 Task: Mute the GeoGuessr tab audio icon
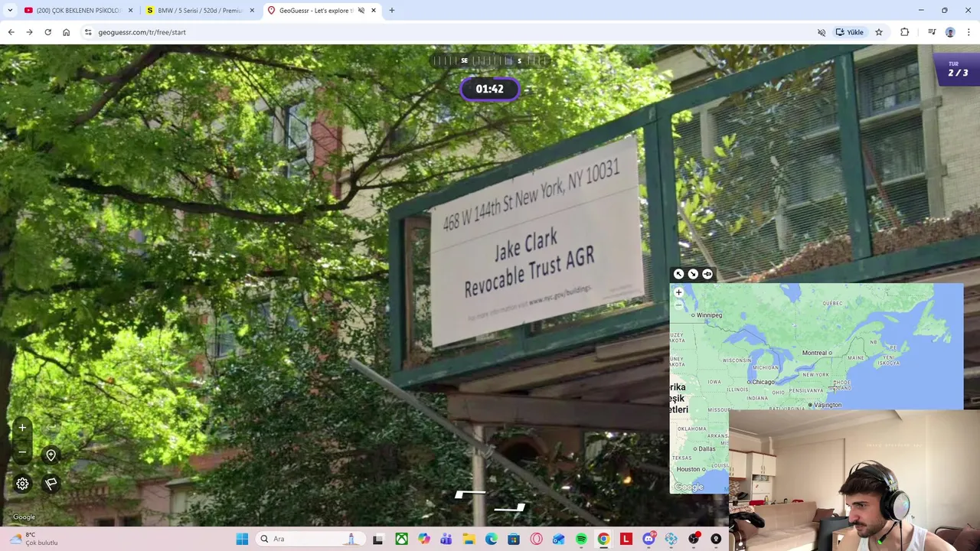pyautogui.click(x=361, y=11)
